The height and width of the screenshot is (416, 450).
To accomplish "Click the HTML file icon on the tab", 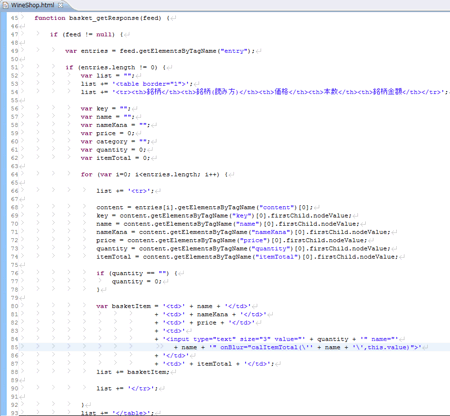I will 5,5.
